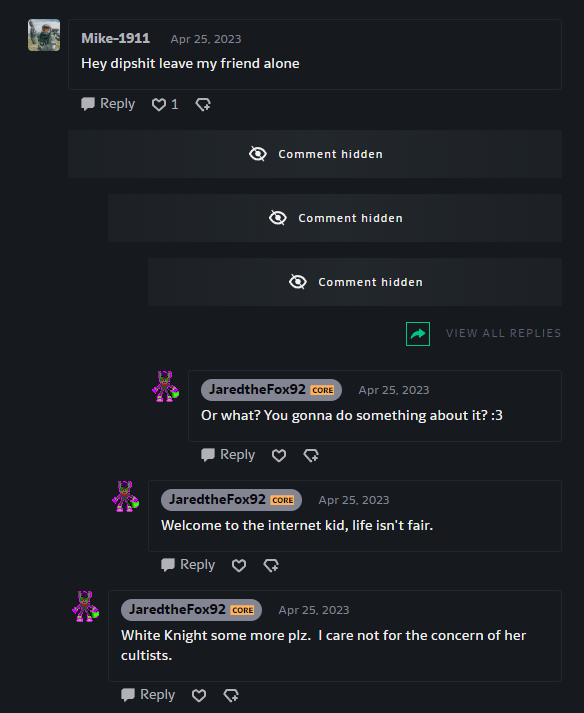584x713 pixels.
Task: Click Mike-1911's avatar thumbnail
Action: (44, 35)
